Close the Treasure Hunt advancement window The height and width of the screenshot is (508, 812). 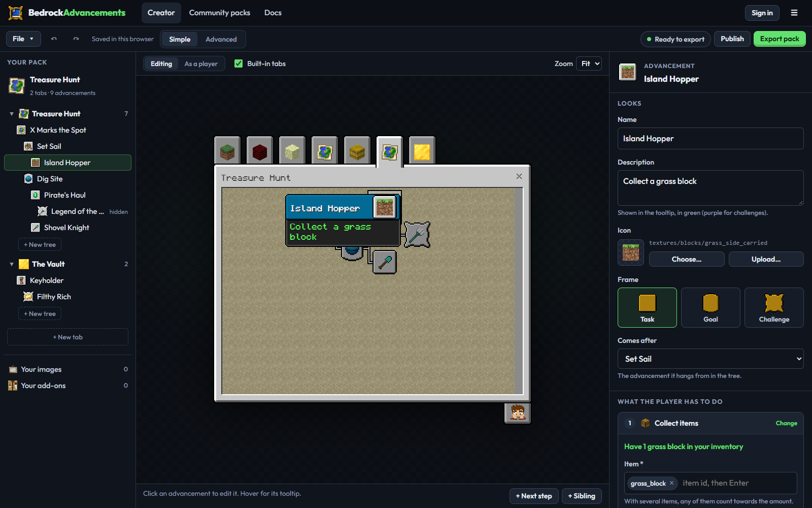tap(519, 176)
